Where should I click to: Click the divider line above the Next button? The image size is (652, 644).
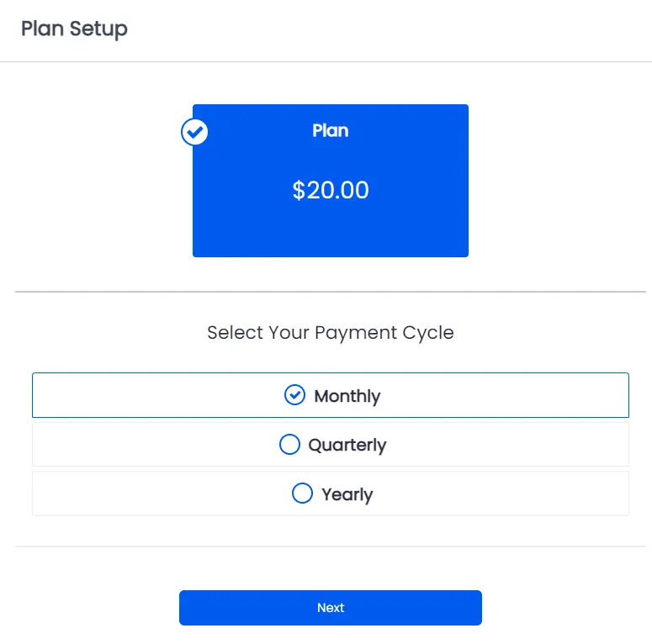tap(331, 546)
